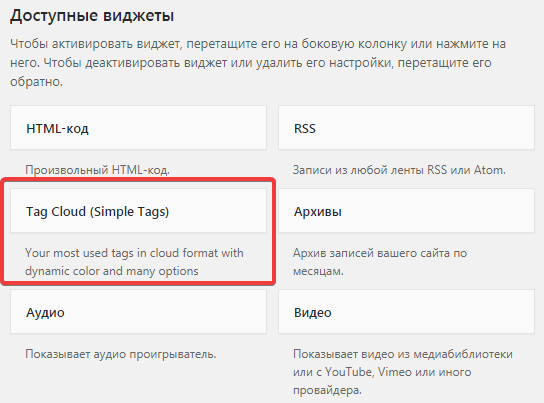Click instructions paragraph 'Чтобы активировать виджет'

click(x=257, y=63)
